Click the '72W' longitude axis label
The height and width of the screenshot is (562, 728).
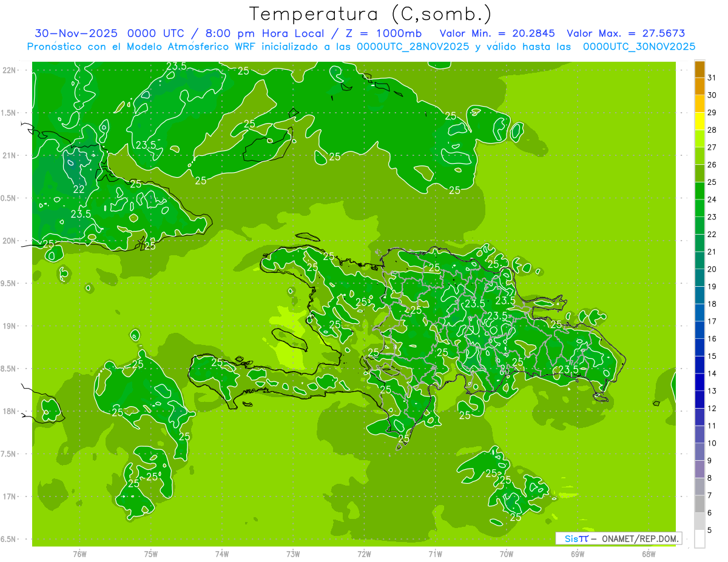(x=364, y=554)
